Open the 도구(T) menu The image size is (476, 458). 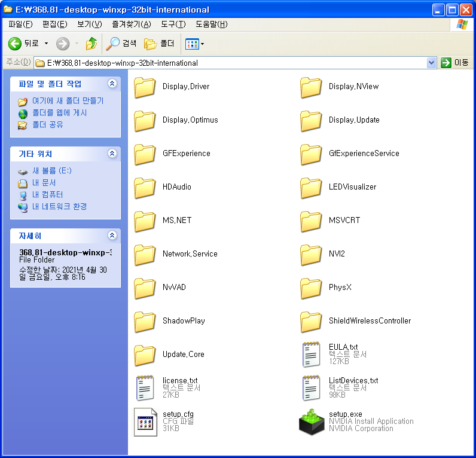pyautogui.click(x=173, y=25)
